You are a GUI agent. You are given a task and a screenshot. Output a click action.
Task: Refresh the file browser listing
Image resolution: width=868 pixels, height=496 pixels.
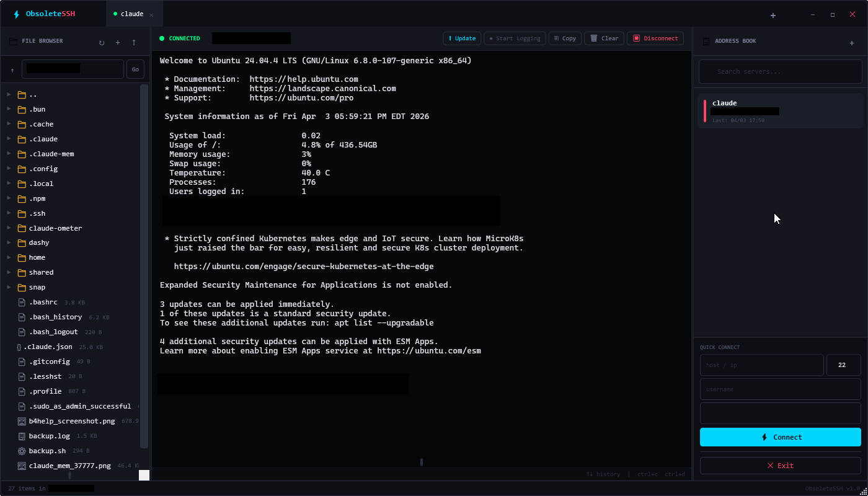click(x=102, y=43)
